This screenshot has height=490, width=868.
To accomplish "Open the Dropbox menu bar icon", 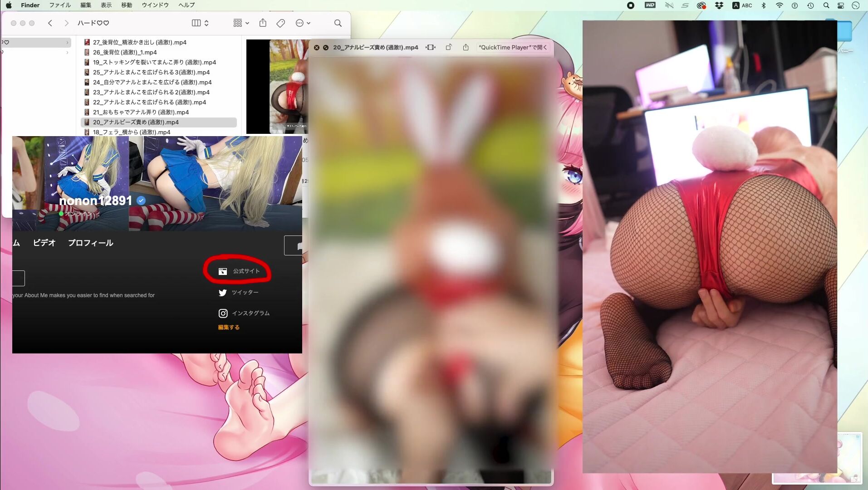I will (x=719, y=5).
